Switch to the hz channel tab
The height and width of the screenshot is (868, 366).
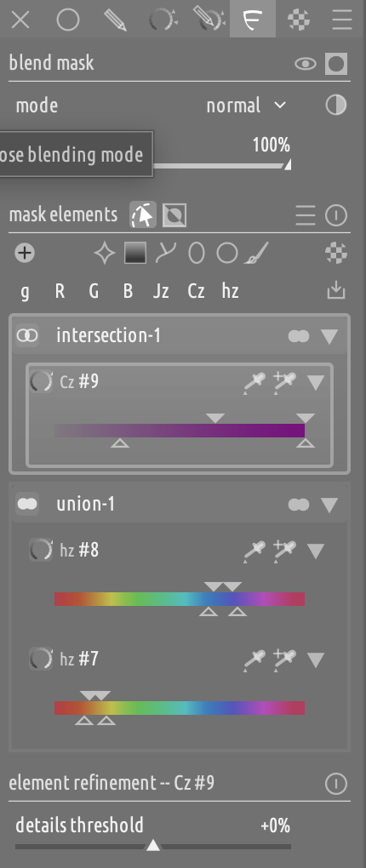(230, 291)
